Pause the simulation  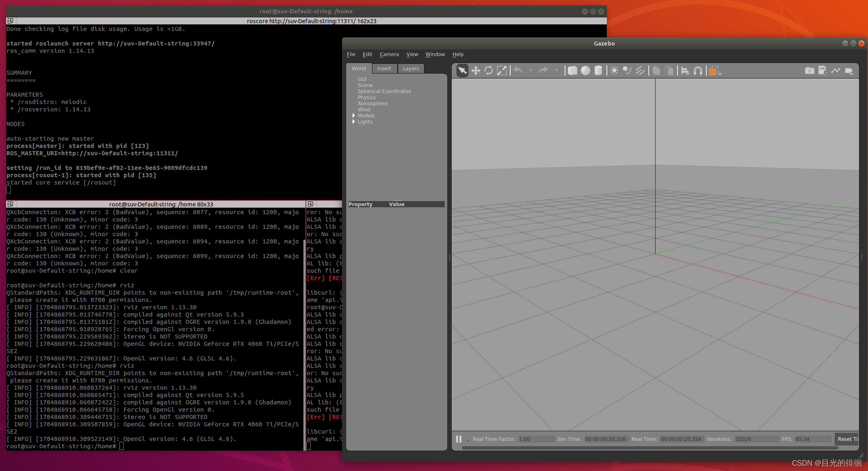[459, 439]
